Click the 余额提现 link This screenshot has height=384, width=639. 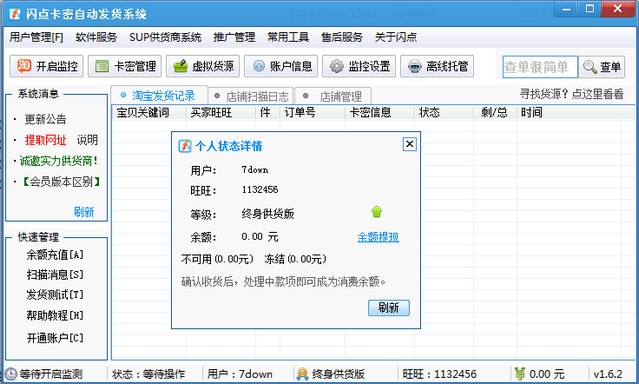(x=378, y=237)
